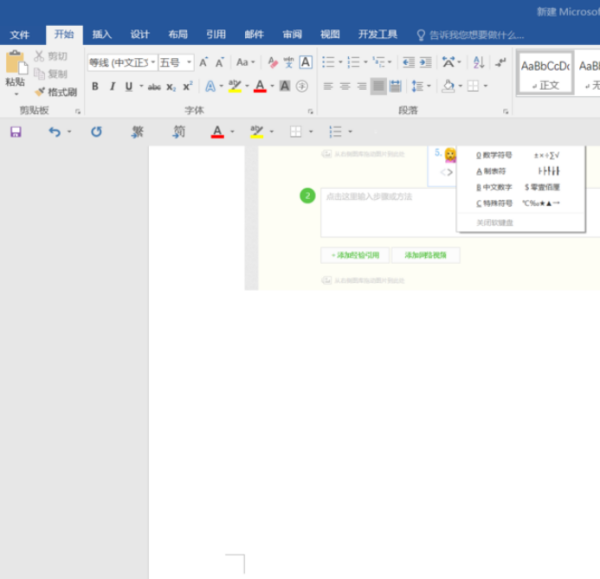Activate the Format Painter (格式刷)
The height and width of the screenshot is (579, 600).
55,92
